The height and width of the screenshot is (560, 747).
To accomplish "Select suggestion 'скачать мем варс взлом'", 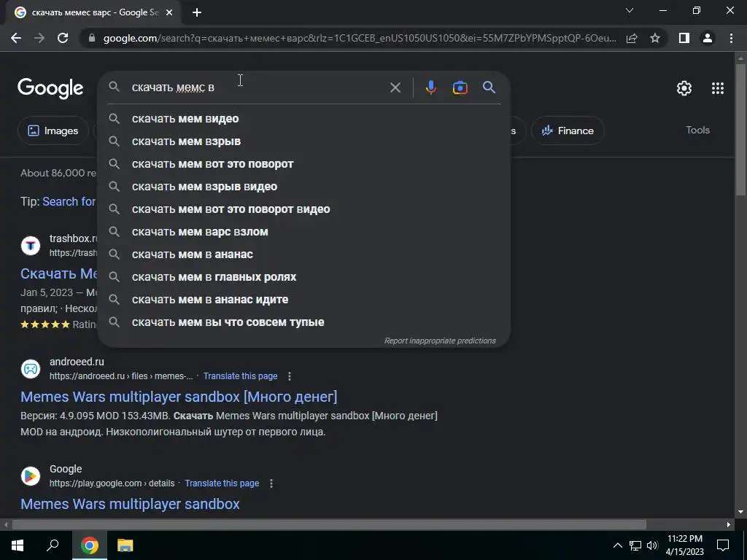I will point(304,232).
